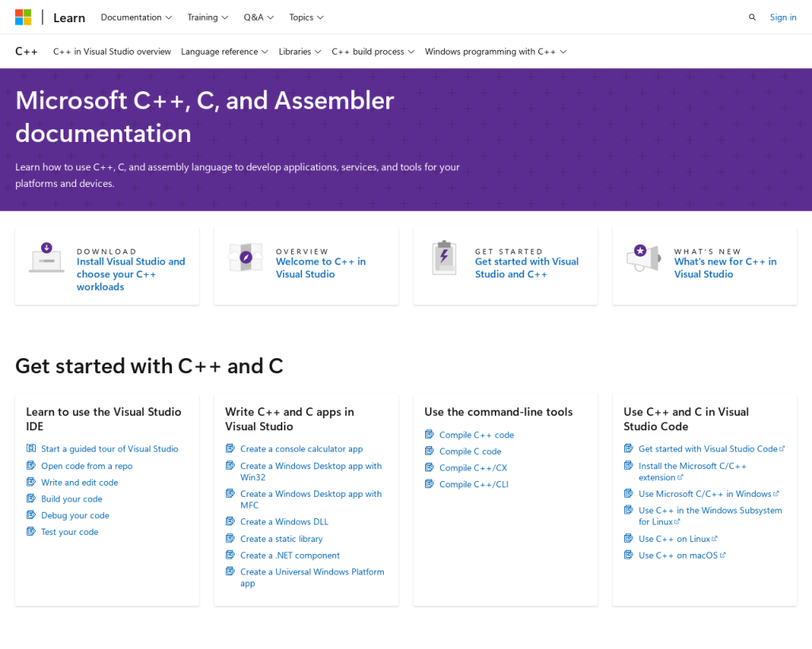Open Install the Microsoft C/C++ extension
The height and width of the screenshot is (649, 812).
coord(692,471)
